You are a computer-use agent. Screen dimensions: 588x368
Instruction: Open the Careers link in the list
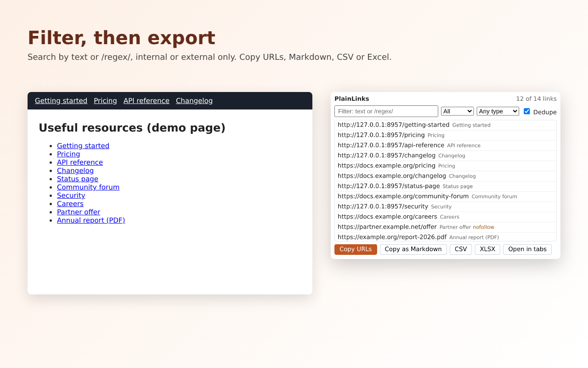coord(70,204)
